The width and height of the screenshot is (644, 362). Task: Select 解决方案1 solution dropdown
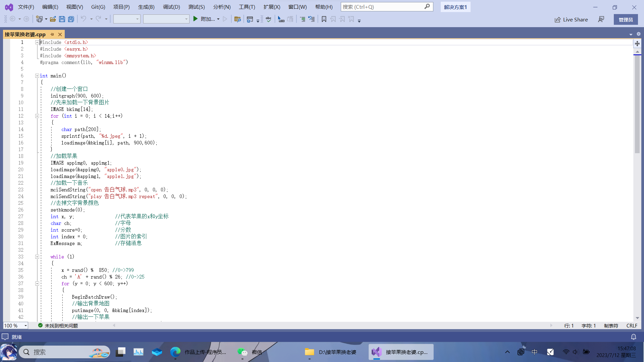click(x=455, y=7)
